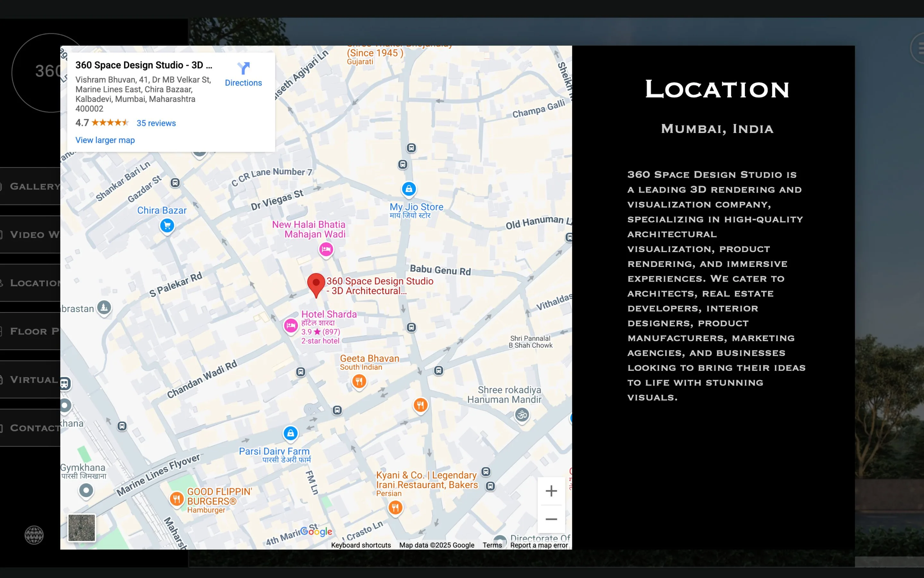924x578 pixels.
Task: Click the My Jio Store shopping marker
Action: (x=408, y=189)
